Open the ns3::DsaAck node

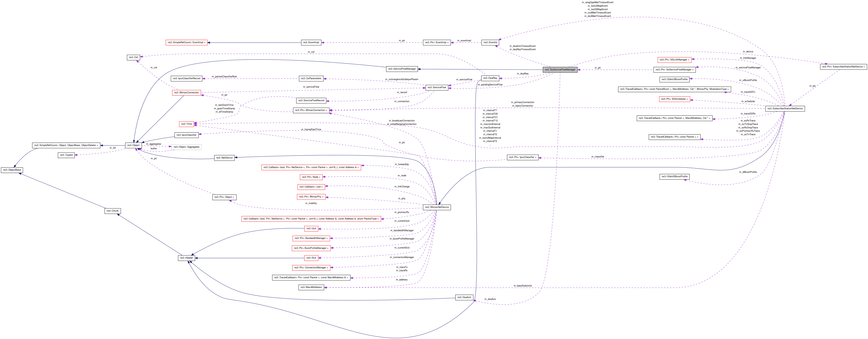(464, 297)
